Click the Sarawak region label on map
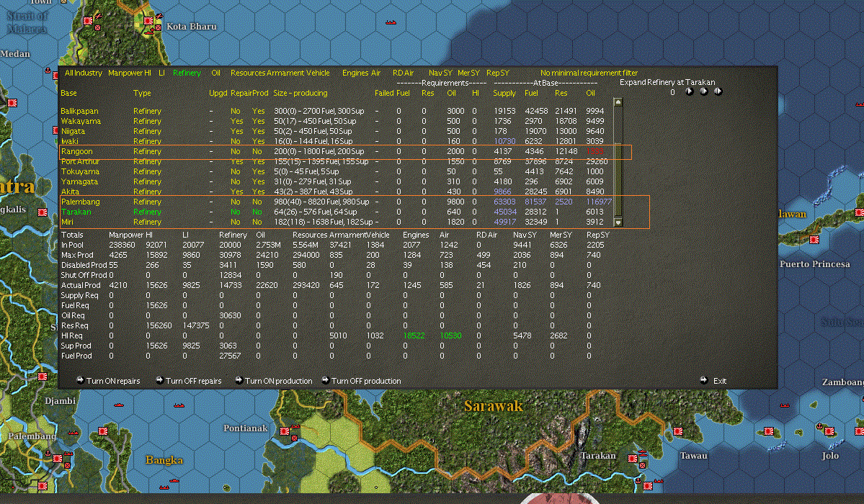Image resolution: width=864 pixels, height=504 pixels. [x=493, y=406]
